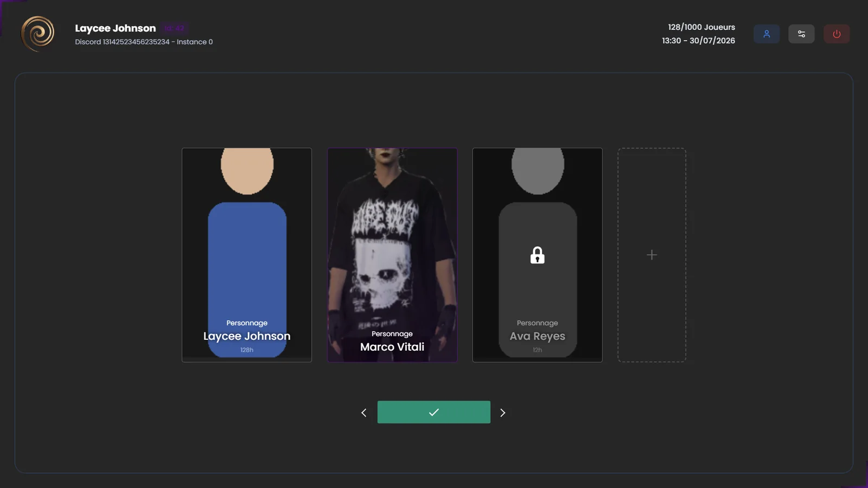
Task: Go to previous character with left chevron
Action: click(x=363, y=413)
